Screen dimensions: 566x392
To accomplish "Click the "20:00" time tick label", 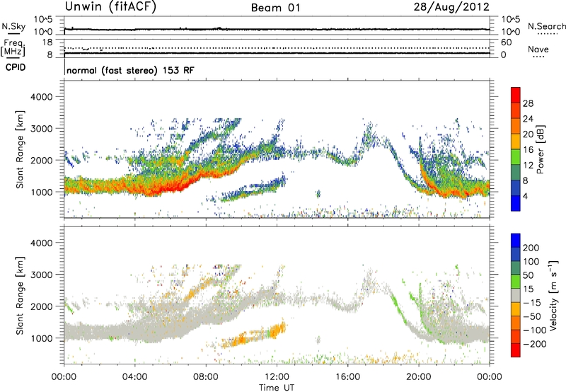I will [419, 377].
